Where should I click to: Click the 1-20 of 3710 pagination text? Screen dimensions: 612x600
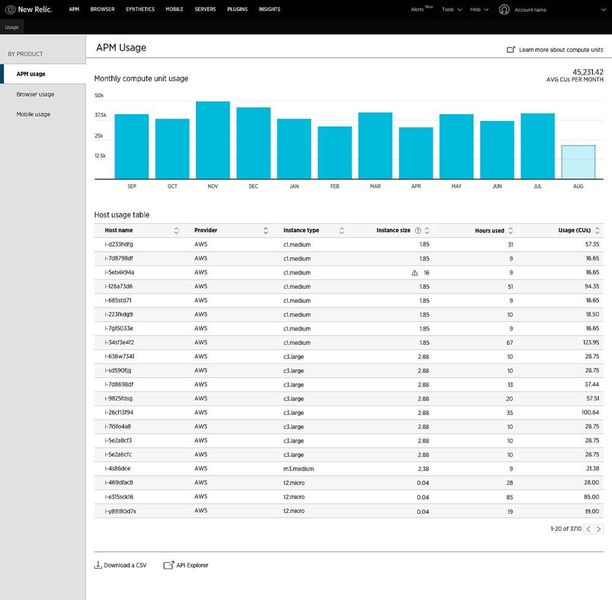[566, 529]
